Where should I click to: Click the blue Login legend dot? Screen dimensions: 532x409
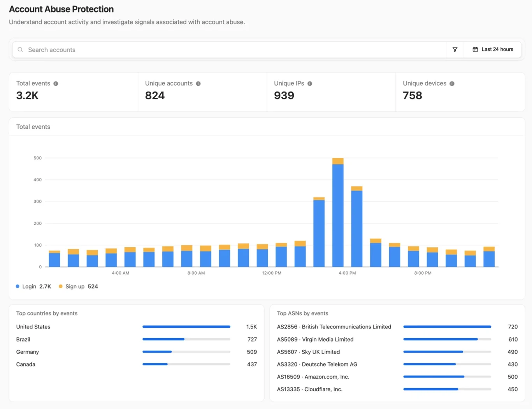(18, 286)
